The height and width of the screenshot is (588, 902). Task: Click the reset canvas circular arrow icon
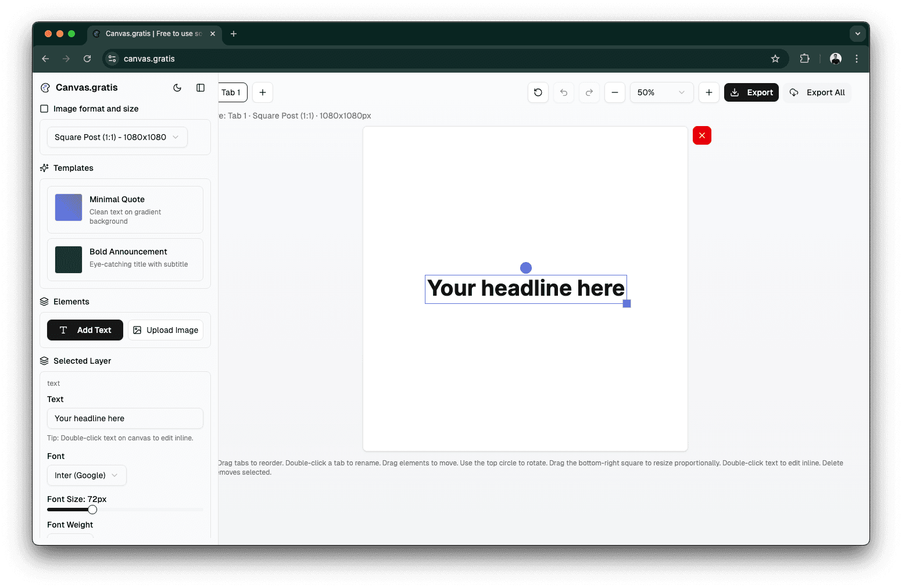[x=538, y=92]
